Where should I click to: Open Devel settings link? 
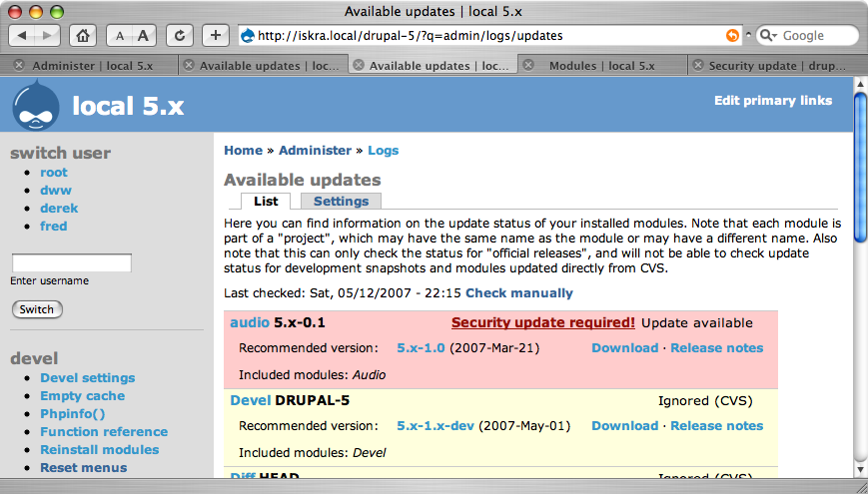tap(88, 378)
